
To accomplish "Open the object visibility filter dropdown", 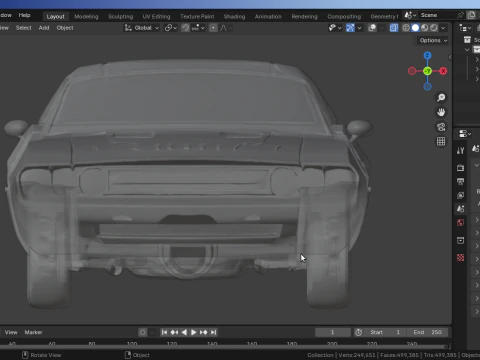I will 335,28.
